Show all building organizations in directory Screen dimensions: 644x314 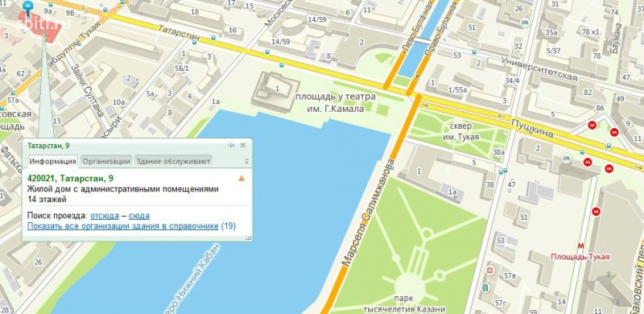point(123,226)
